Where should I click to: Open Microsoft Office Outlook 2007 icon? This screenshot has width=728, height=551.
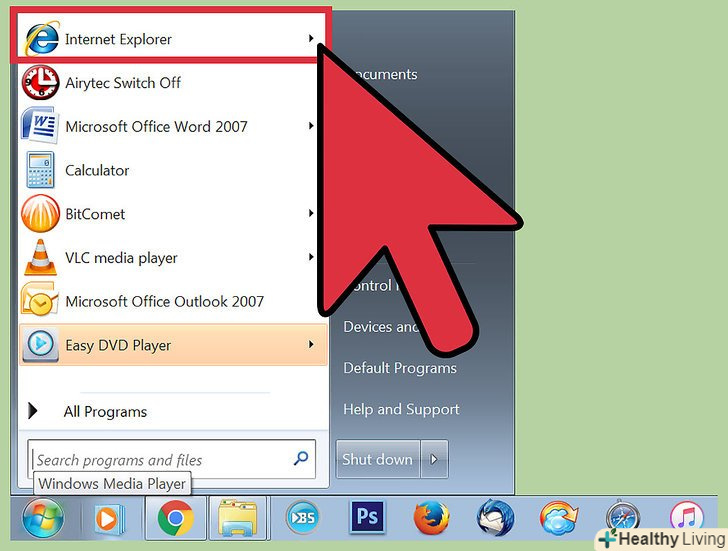(x=40, y=301)
